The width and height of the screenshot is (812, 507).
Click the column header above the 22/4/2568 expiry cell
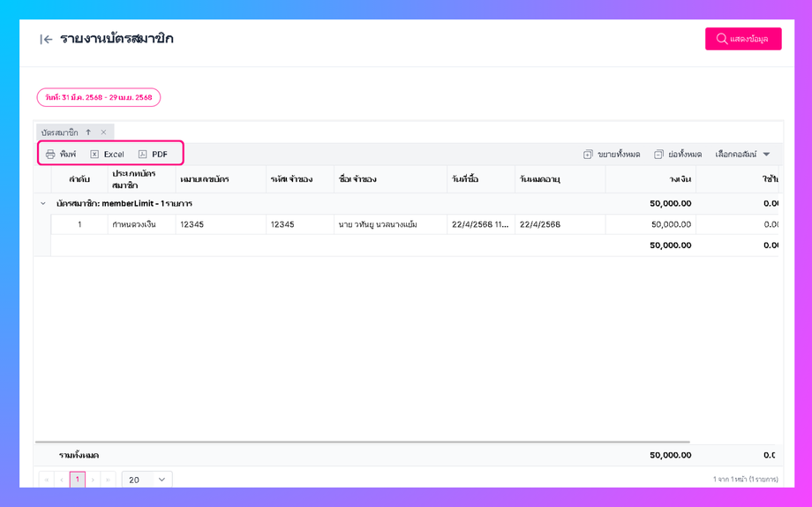coord(560,179)
